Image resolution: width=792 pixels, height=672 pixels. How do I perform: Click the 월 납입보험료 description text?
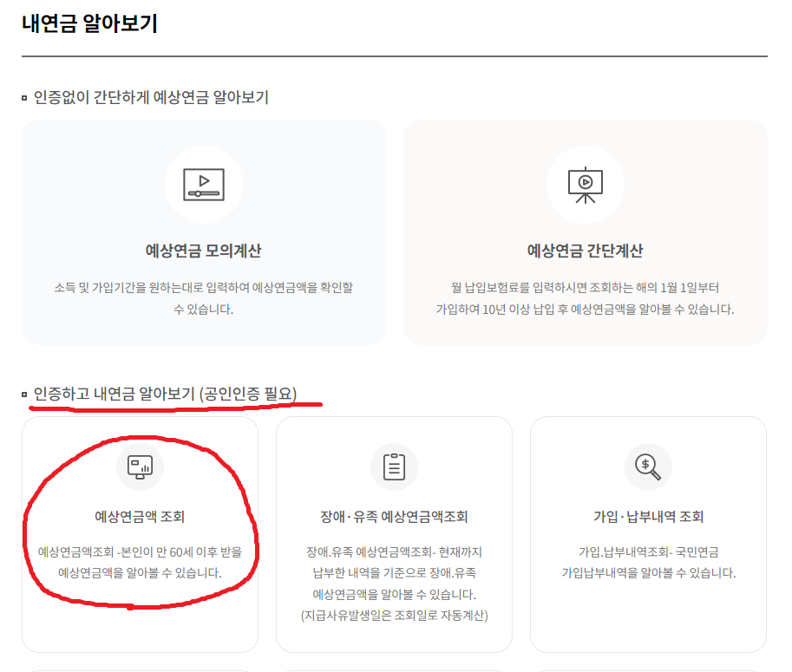[586, 297]
